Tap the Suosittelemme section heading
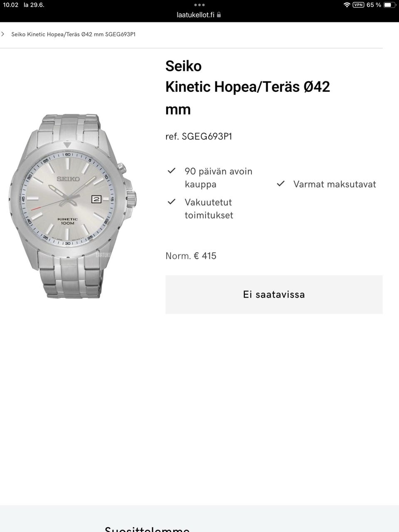The image size is (399, 532). point(147,529)
